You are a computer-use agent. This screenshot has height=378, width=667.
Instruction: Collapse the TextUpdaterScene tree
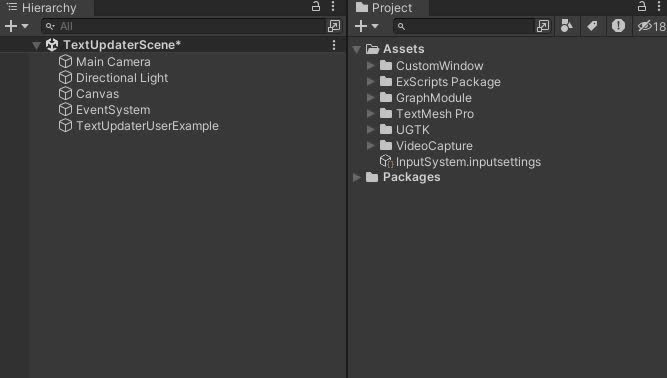point(37,45)
